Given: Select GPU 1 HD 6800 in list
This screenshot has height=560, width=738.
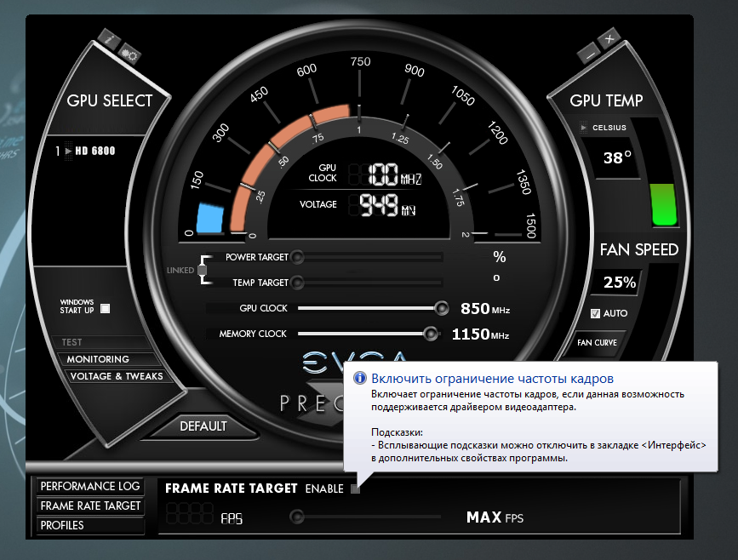Looking at the screenshot, I should 85,151.
